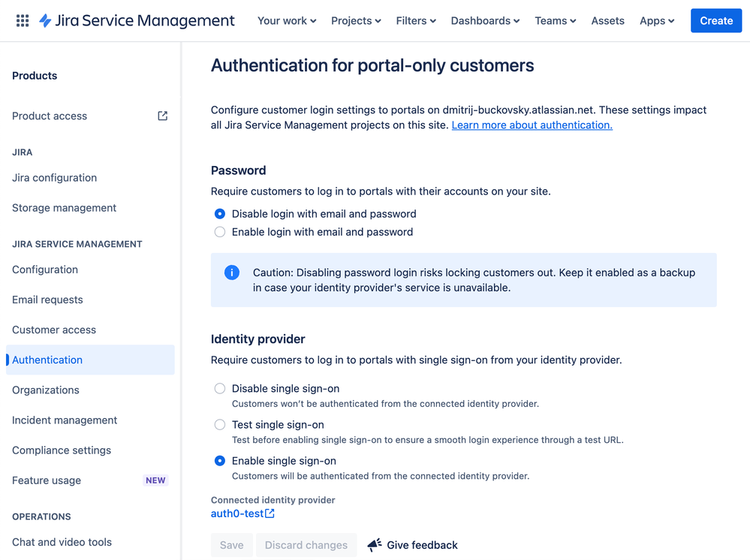This screenshot has height=560, width=750.
Task: Click the Product access external link icon
Action: point(163,116)
